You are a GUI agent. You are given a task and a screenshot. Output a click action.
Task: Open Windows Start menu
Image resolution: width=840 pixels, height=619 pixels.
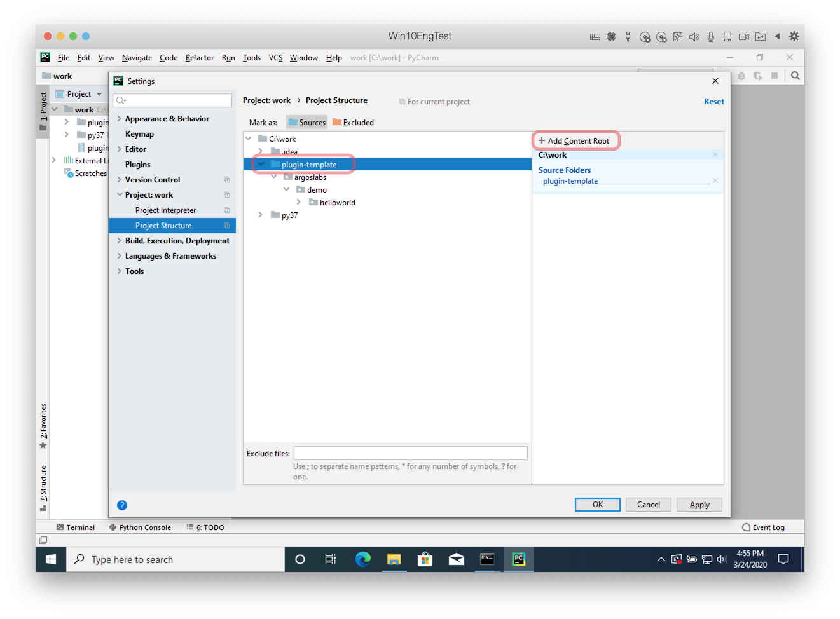pyautogui.click(x=51, y=559)
